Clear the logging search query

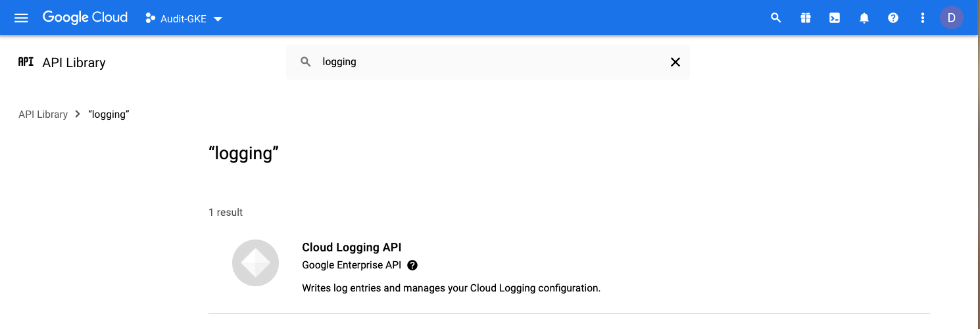675,62
